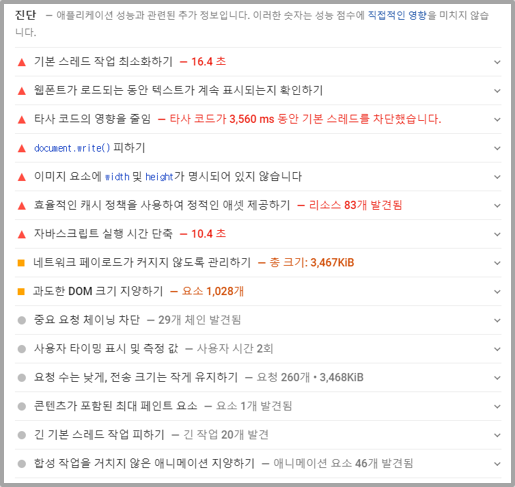Expand the 기본 스레드 작업 최소화하기 audit chevron
The height and width of the screenshot is (487, 515).
point(497,62)
